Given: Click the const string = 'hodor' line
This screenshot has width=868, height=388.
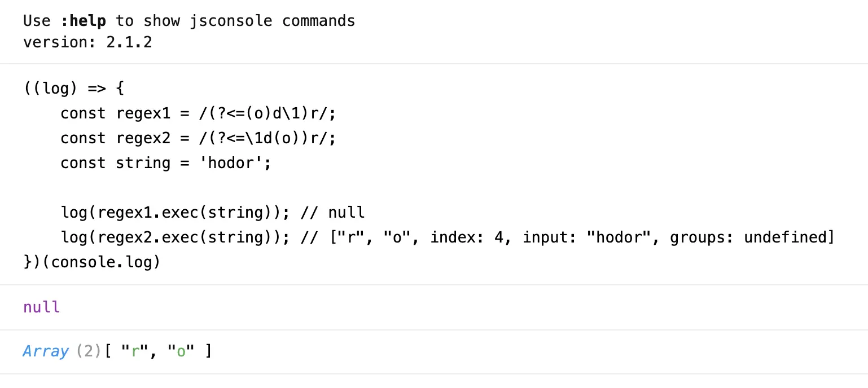Looking at the screenshot, I should pyautogui.click(x=166, y=163).
